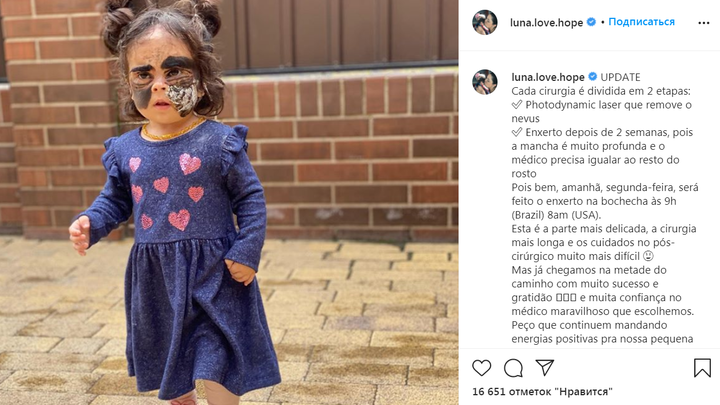The image size is (720, 405).
Task: Share post using paper plane icon
Action: coord(545,367)
